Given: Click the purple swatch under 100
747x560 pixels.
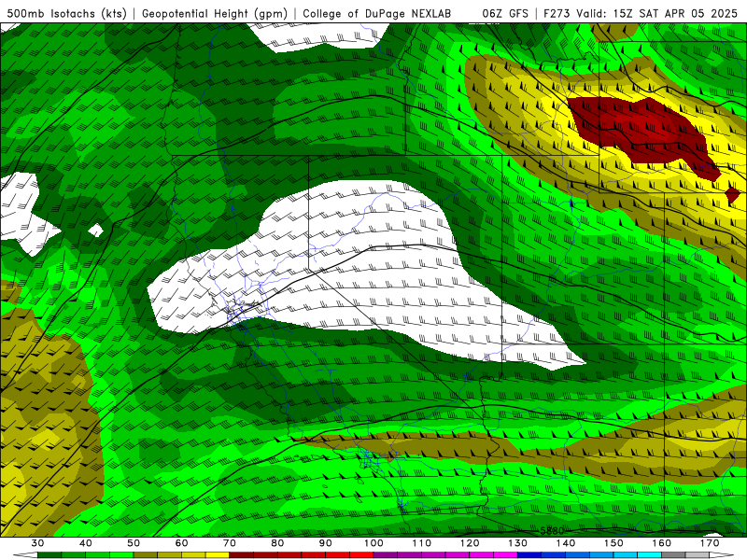Looking at the screenshot, I should (386, 555).
